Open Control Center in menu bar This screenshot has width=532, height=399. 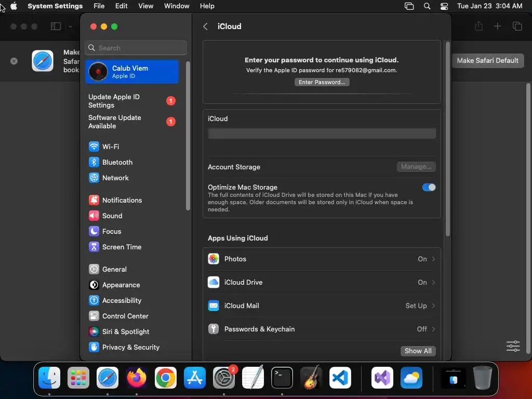[x=444, y=6]
